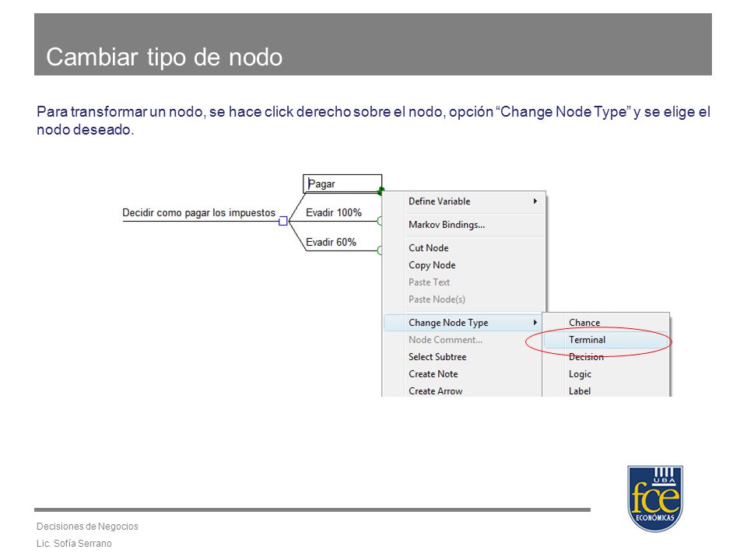
Task: Click the blue square decision node
Action: (x=283, y=221)
